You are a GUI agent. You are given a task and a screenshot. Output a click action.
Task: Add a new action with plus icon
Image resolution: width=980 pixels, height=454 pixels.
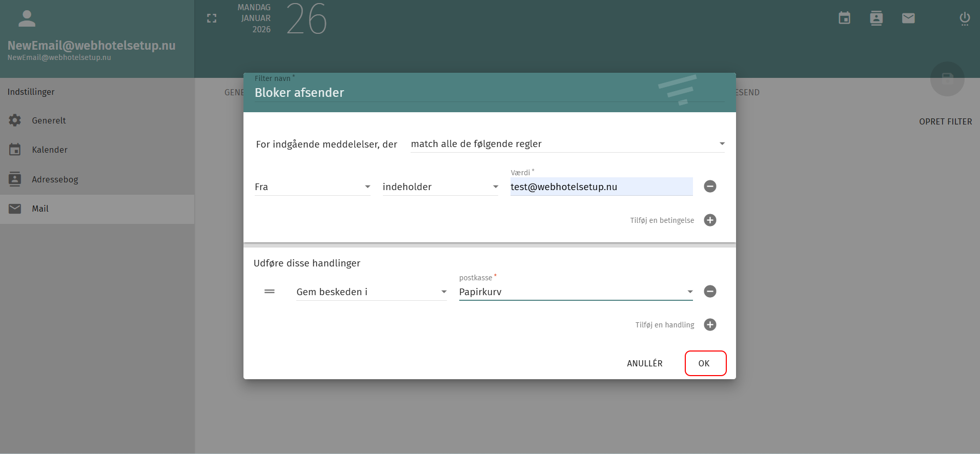[x=710, y=325]
